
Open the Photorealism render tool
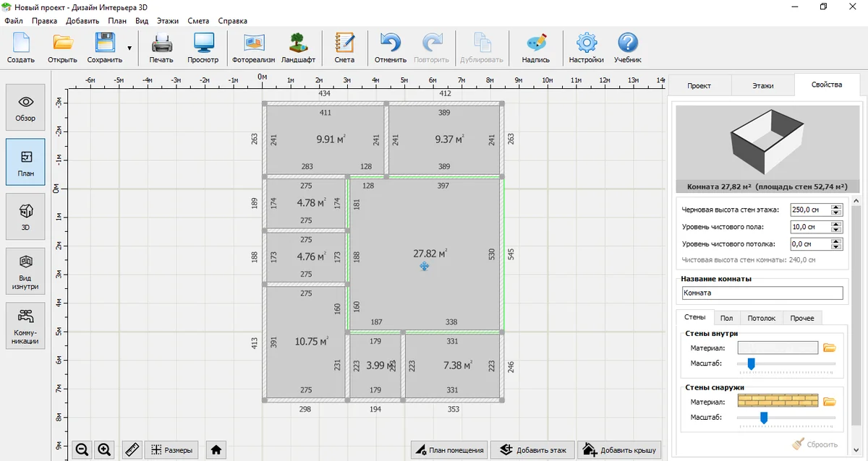[x=253, y=48]
